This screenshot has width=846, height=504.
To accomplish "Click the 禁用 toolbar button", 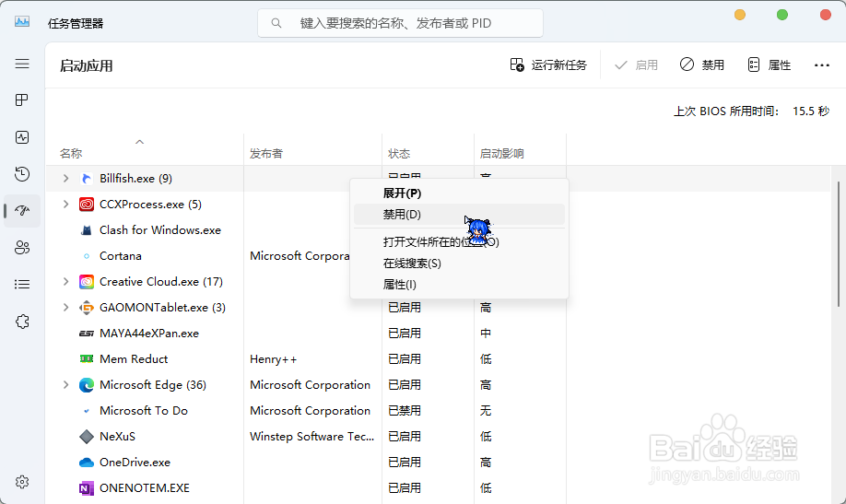I will tap(702, 65).
